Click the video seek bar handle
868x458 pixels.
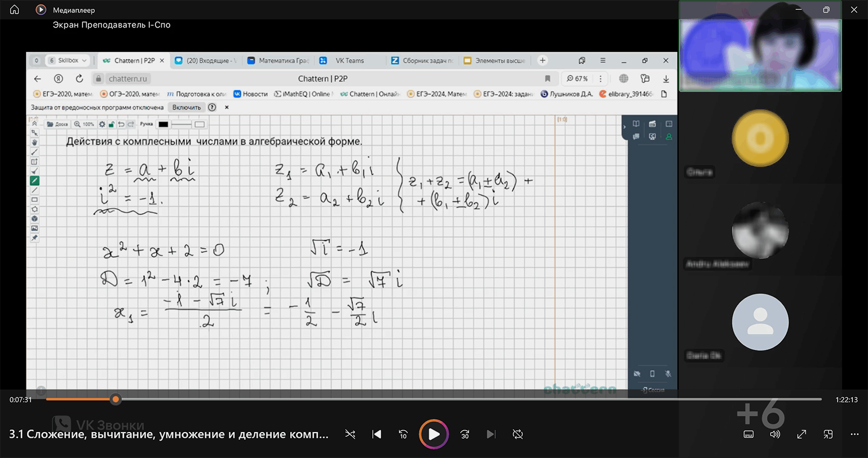click(116, 399)
